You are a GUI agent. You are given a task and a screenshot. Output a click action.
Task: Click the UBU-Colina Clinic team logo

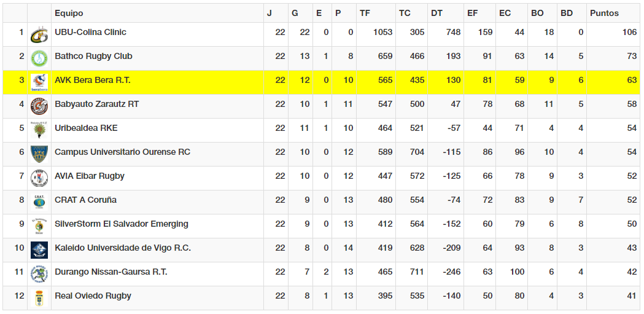pyautogui.click(x=39, y=34)
